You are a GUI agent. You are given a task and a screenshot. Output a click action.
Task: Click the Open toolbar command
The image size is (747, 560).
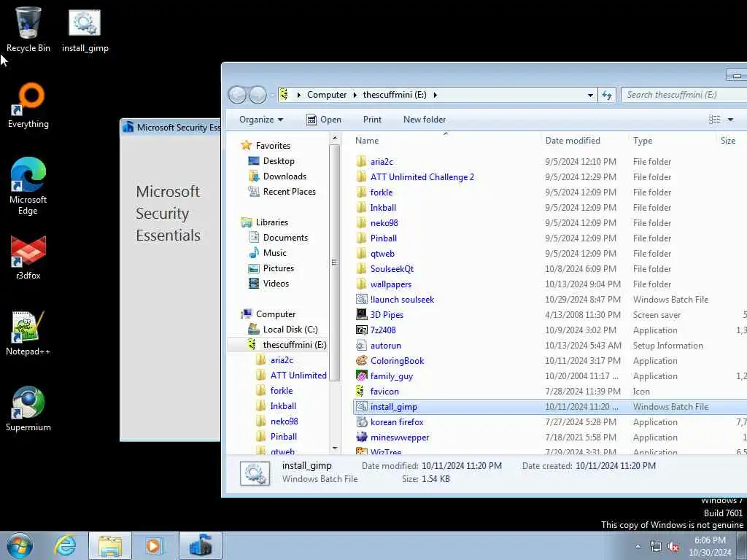[324, 120]
